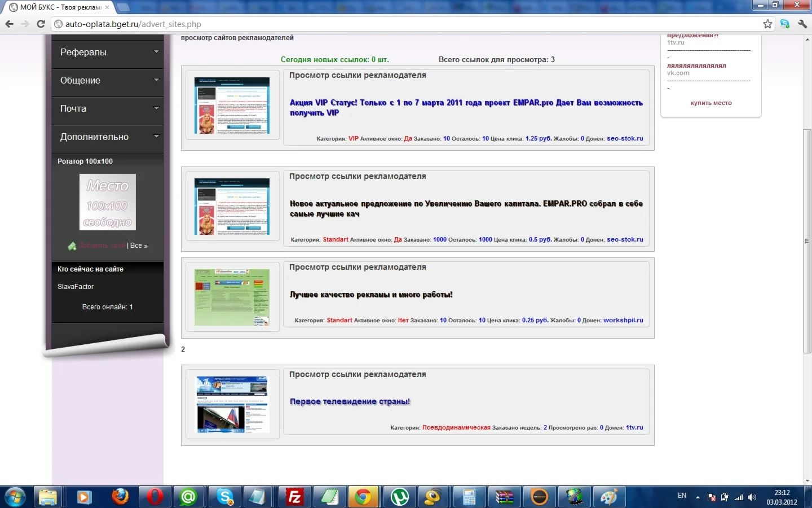Open WinRAR from the taskbar

(505, 497)
